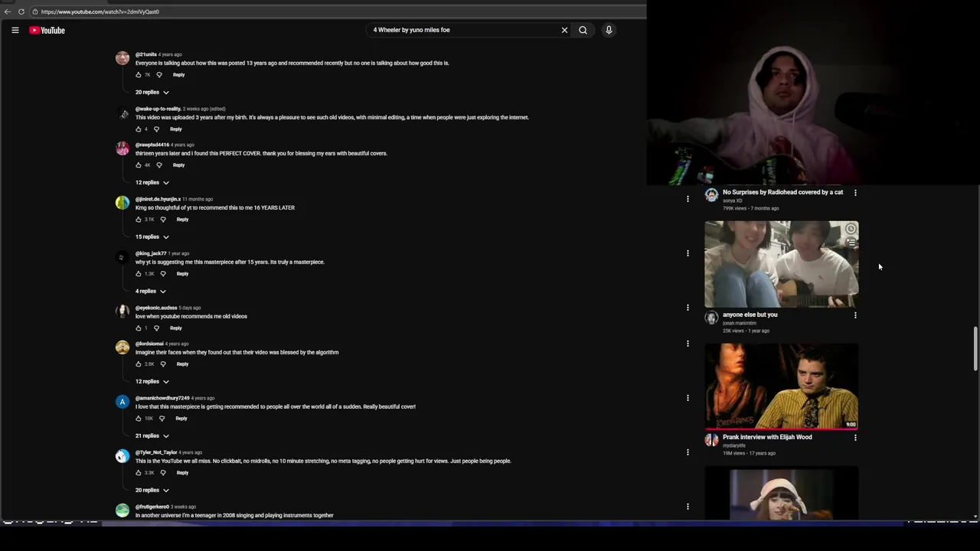Open anyone else but you video thumbnail

(782, 264)
